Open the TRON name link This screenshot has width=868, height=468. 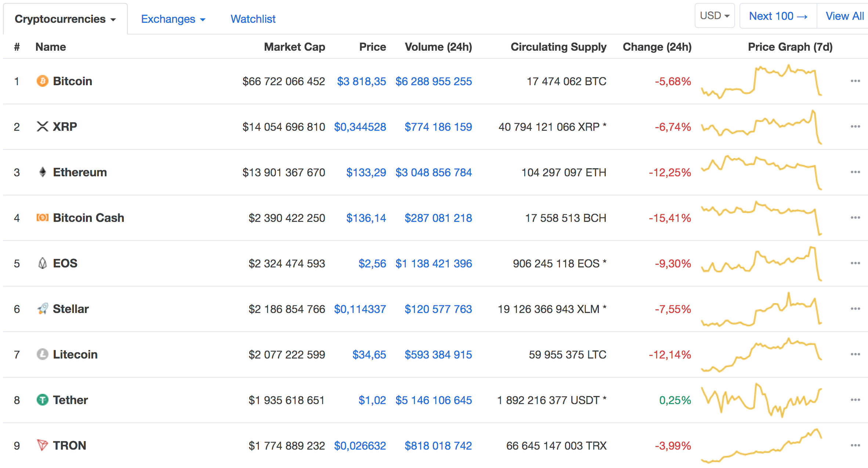[x=70, y=445]
